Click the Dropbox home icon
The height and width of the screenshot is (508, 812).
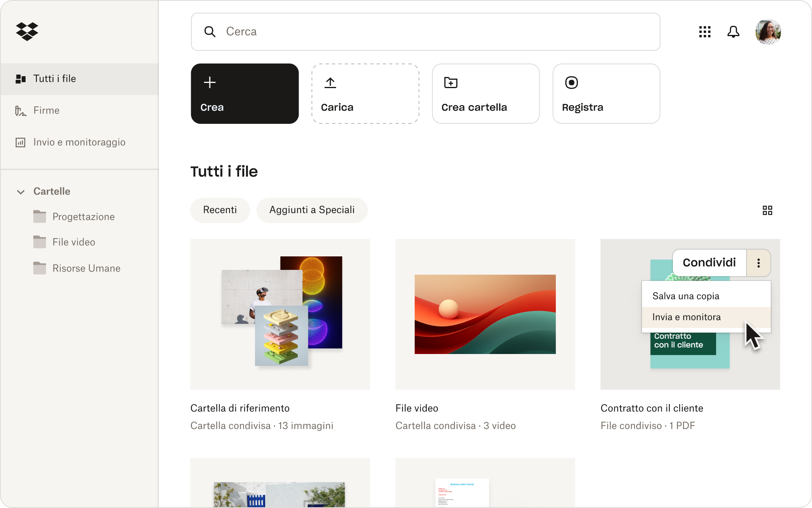point(27,32)
